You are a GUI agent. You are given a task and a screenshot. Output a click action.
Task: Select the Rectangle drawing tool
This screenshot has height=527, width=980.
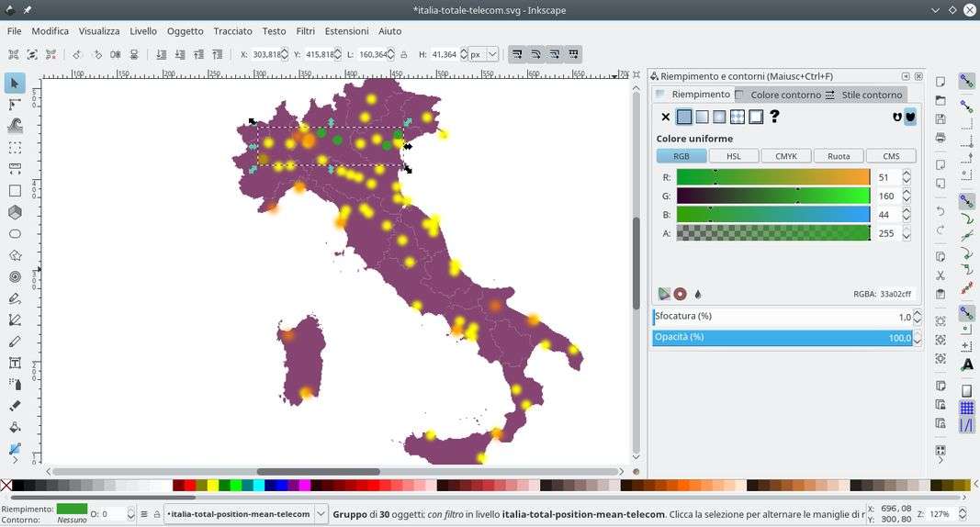pos(15,191)
